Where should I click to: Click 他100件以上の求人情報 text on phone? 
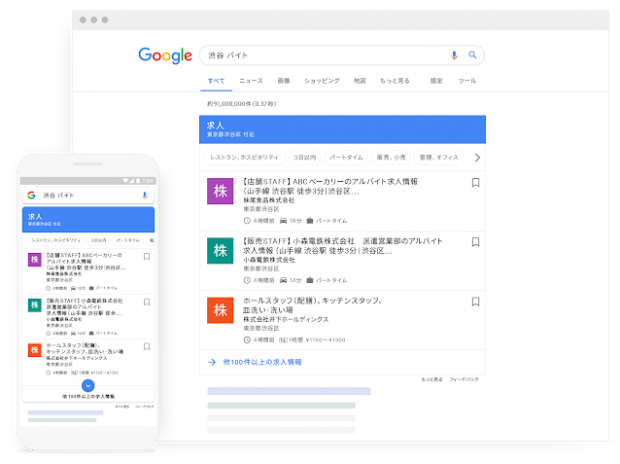pos(88,396)
